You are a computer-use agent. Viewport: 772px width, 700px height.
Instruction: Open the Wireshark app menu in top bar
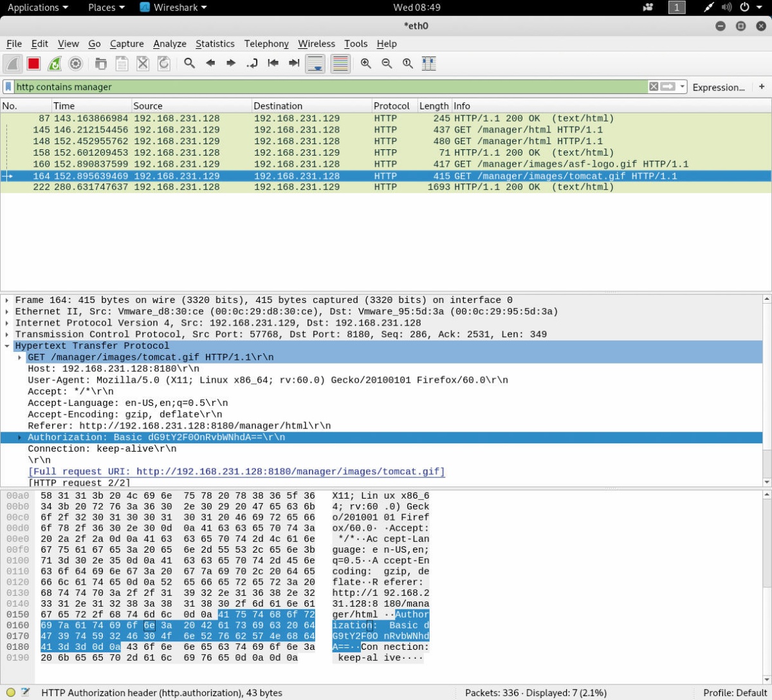pos(173,8)
